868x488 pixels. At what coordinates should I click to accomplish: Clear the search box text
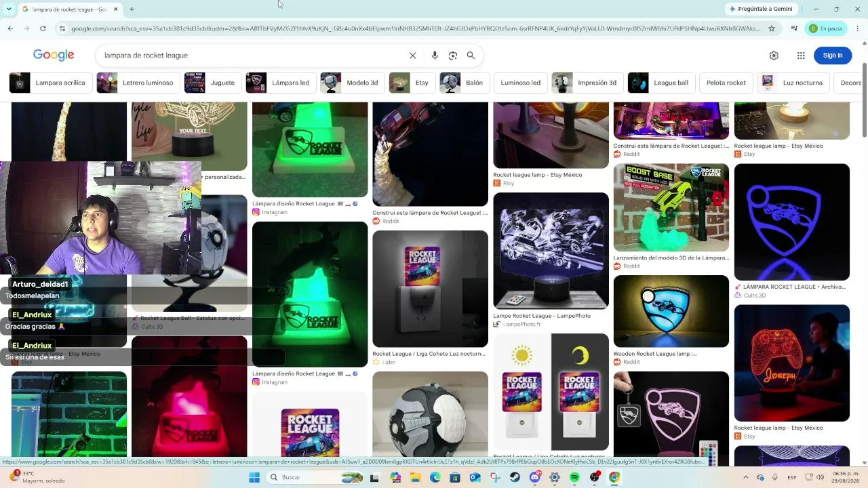(x=412, y=56)
